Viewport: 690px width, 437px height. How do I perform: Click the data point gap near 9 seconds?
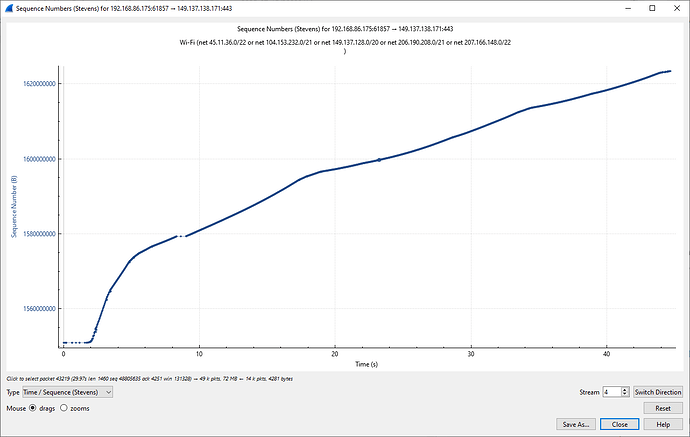click(x=181, y=236)
